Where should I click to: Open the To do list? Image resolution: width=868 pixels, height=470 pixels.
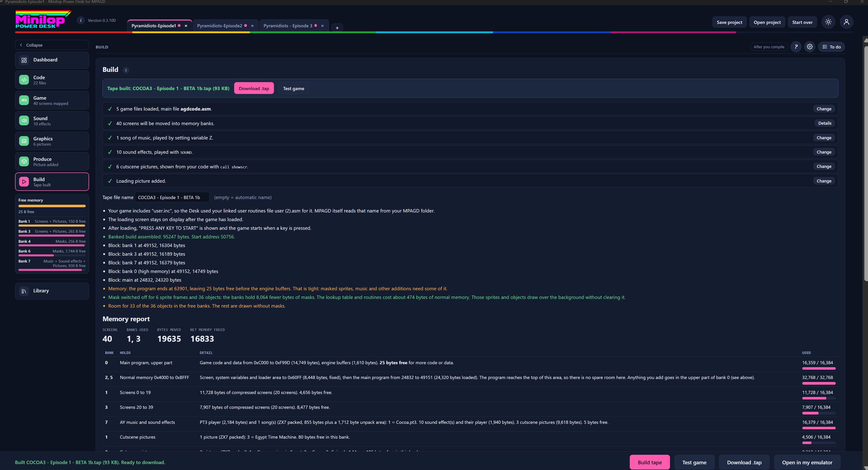(x=831, y=47)
